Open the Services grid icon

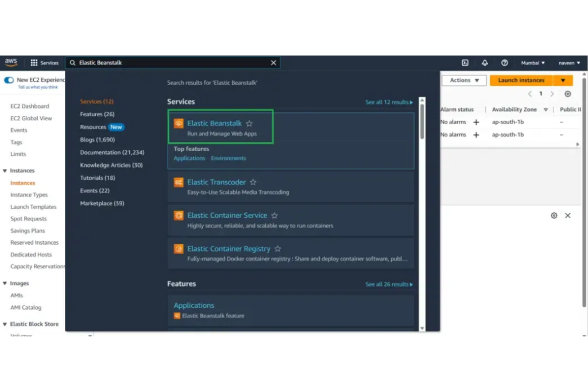35,62
